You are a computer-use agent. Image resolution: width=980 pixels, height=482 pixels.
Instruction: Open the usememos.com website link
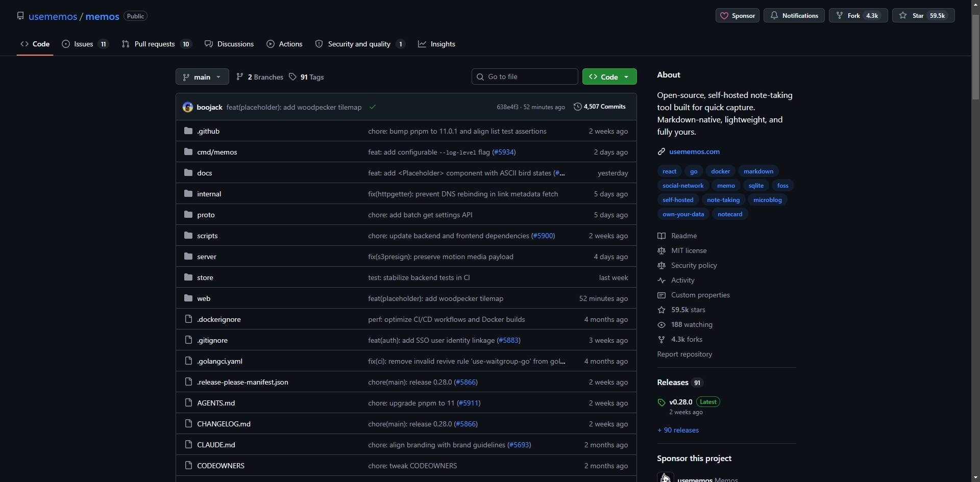coord(694,151)
